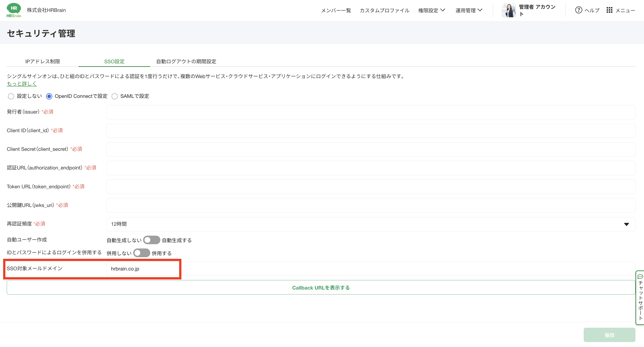Click the 発行者 (issuer) input field

(x=370, y=112)
